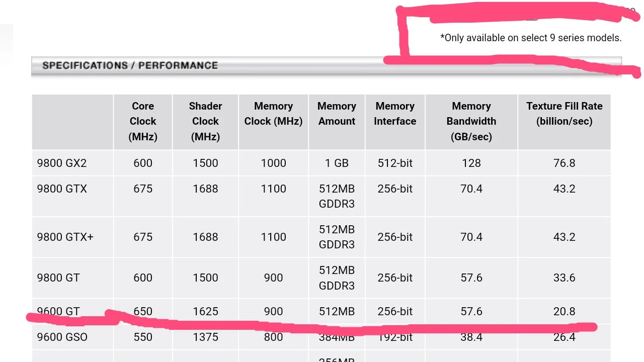Select the "9800 GT" row label

pyautogui.click(x=58, y=278)
